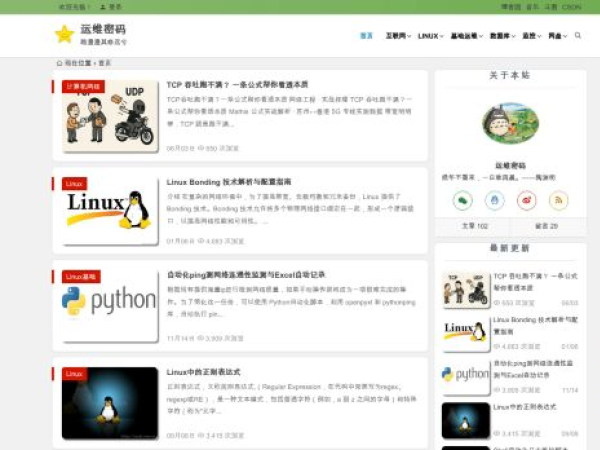
Task: Click the Linux Bonding article excerpt text
Action: (290, 209)
